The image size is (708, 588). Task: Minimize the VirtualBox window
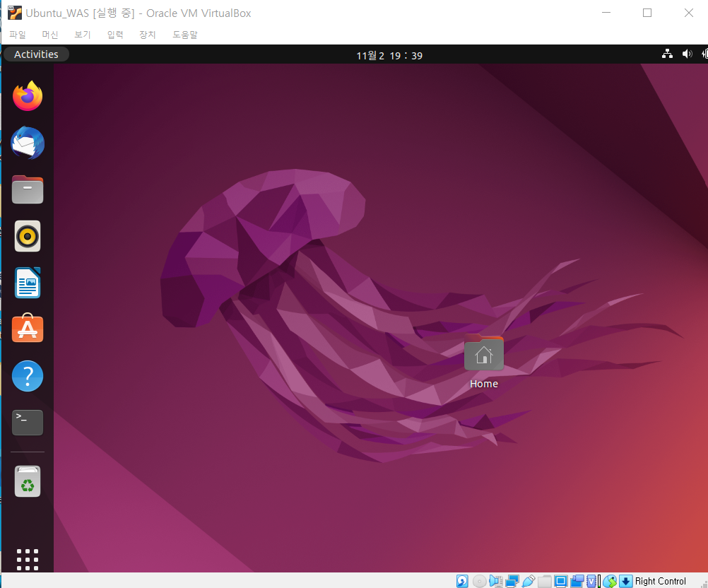[606, 13]
